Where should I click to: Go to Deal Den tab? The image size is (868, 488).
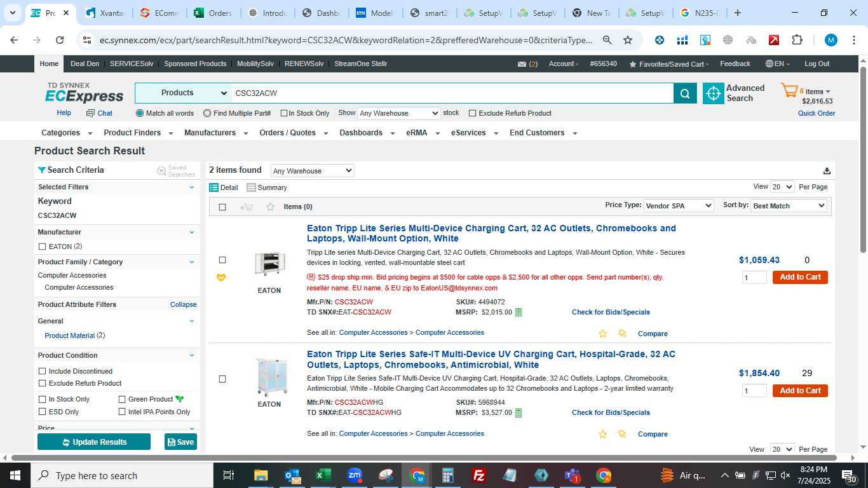pyautogui.click(x=85, y=64)
